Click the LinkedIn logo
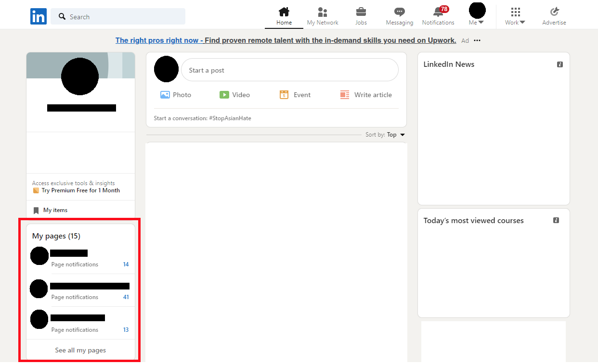Viewport: 598px width, 364px height. coord(39,16)
